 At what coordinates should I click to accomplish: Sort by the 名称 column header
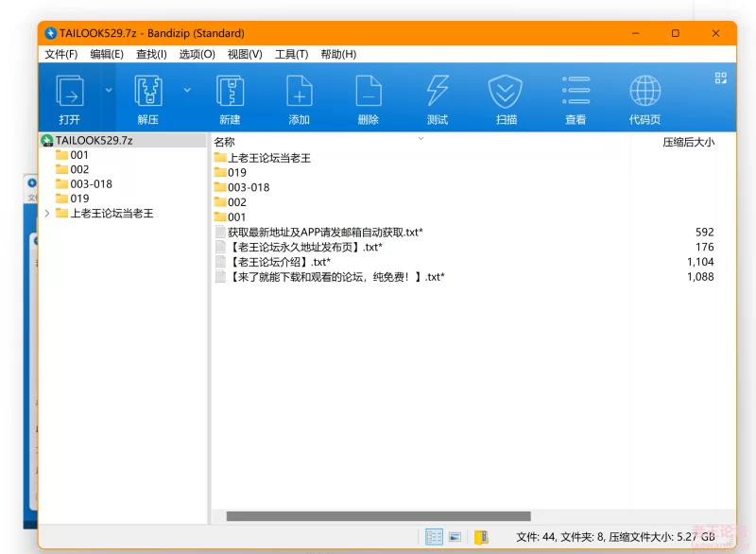224,142
